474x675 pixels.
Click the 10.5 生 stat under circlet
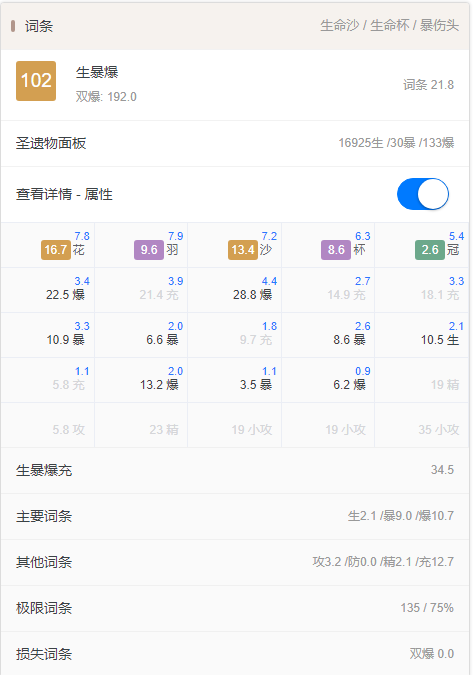[440, 340]
